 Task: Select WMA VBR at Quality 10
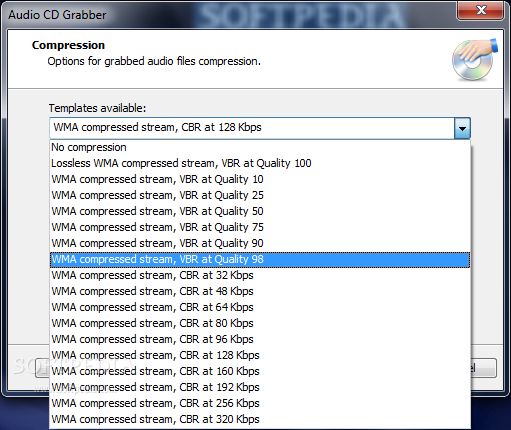coord(260,179)
